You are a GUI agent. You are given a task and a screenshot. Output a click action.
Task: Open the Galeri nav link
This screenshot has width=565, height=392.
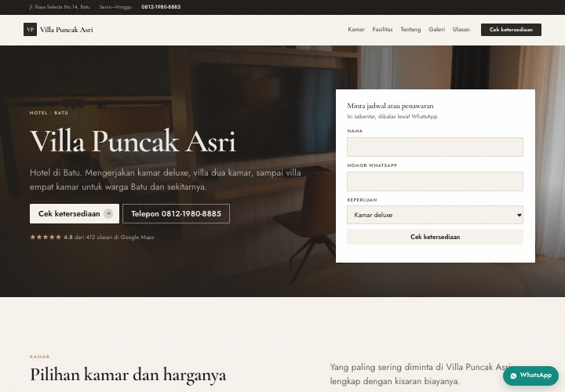[437, 30]
